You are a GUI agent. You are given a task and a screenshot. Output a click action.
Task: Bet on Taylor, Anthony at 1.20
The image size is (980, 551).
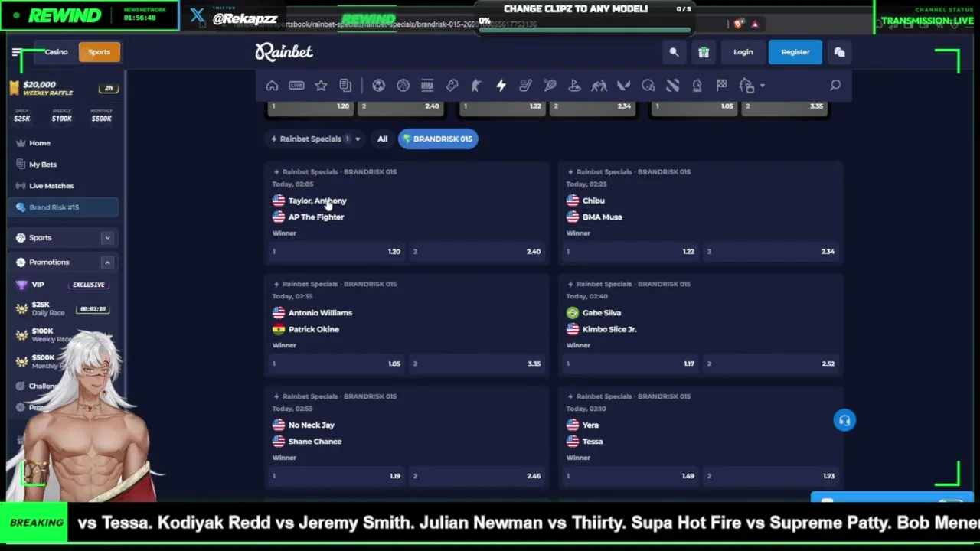coord(337,252)
